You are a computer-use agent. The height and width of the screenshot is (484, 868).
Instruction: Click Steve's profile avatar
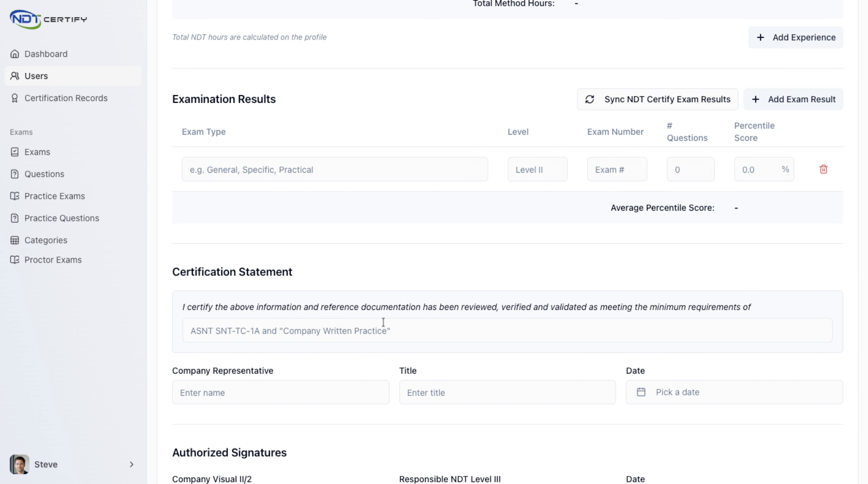pyautogui.click(x=20, y=464)
